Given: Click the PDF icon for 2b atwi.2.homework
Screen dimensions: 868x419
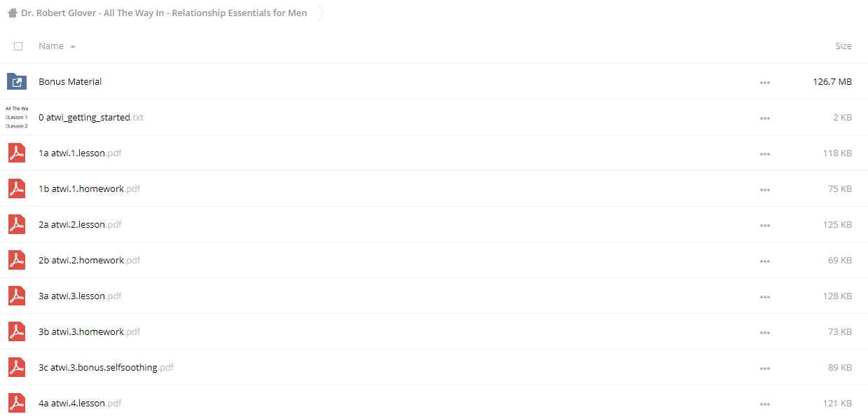Looking at the screenshot, I should coord(17,260).
